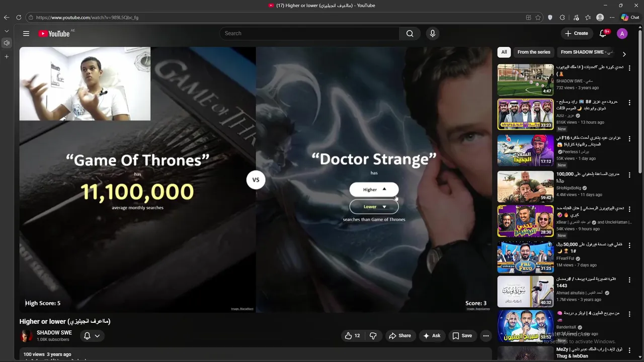644x362 pixels.
Task: Open browser extensions puzzle icon
Action: [x=562, y=17]
